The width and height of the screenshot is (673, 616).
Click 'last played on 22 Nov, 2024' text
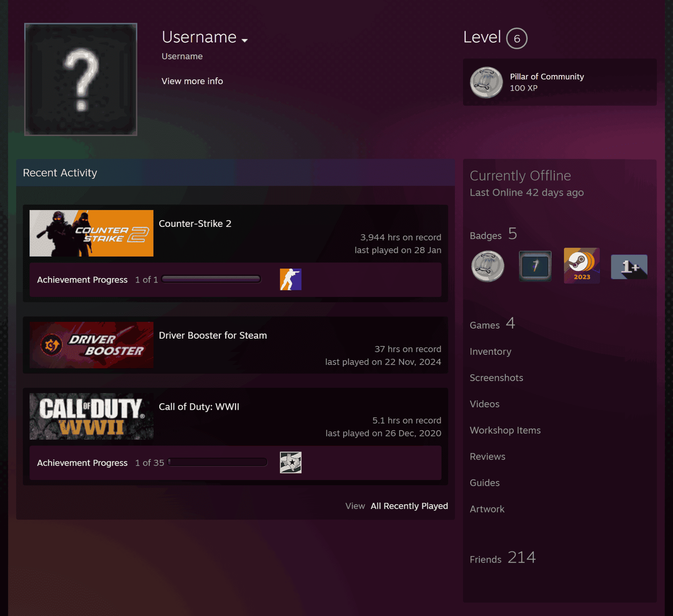(383, 362)
